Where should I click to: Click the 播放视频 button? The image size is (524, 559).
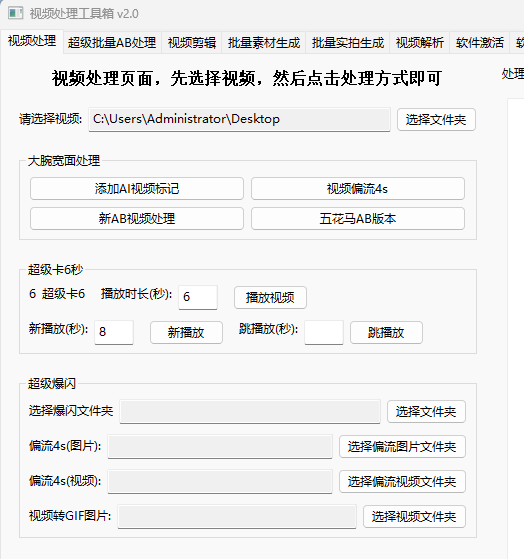tap(270, 297)
